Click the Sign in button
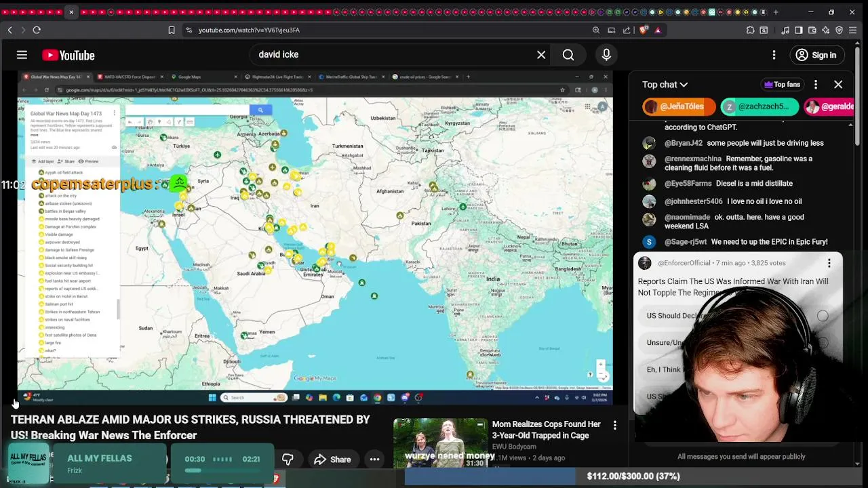Screen dimensions: 868x488 click(816, 55)
